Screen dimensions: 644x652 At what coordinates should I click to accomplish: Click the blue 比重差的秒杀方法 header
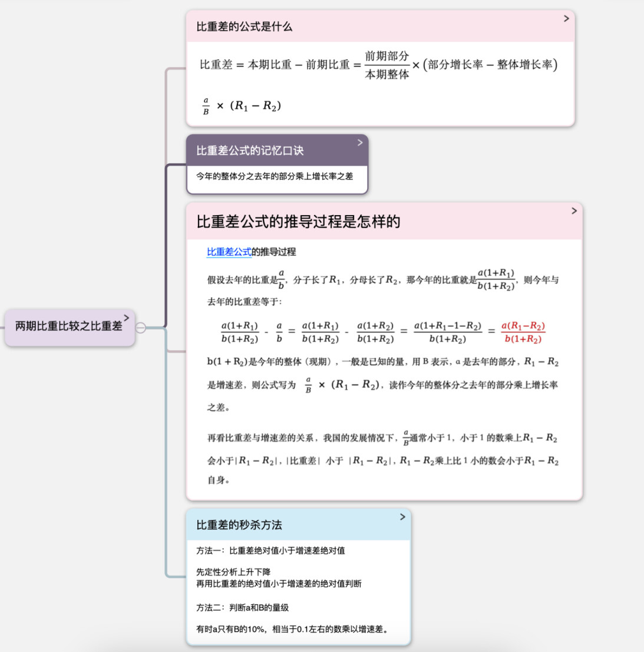[x=239, y=525]
